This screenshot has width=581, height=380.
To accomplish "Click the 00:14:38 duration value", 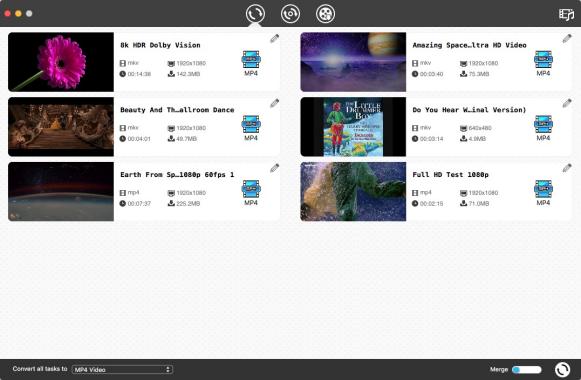I will pyautogui.click(x=139, y=74).
